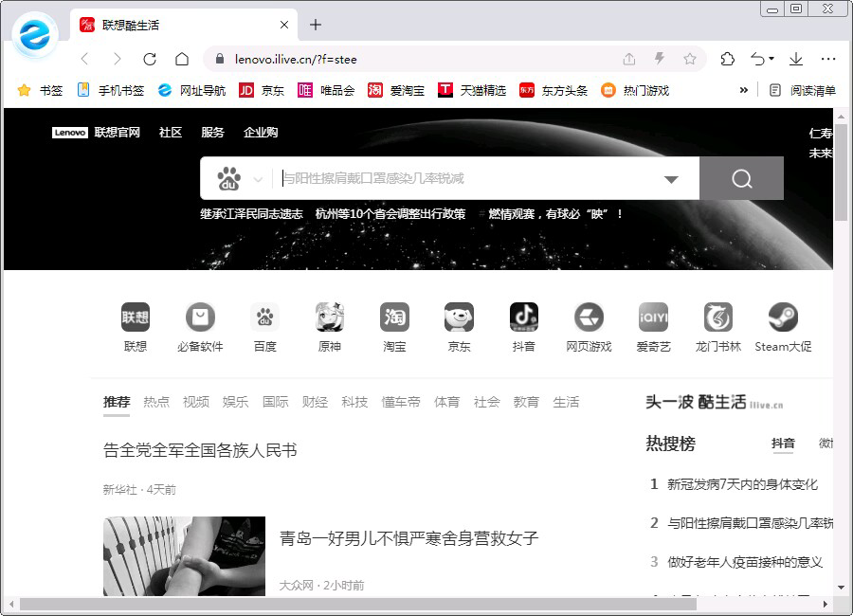
Task: Open article 告全党全军全国各族人民书
Action: [x=200, y=450]
